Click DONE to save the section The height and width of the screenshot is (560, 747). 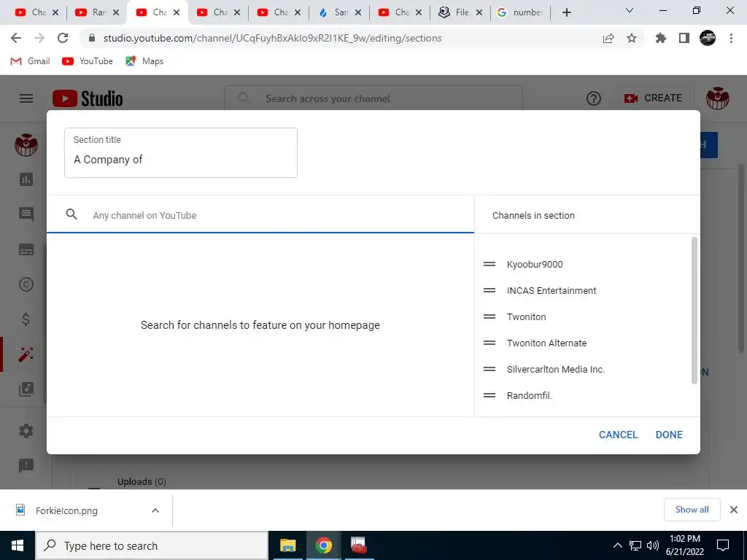coord(669,435)
